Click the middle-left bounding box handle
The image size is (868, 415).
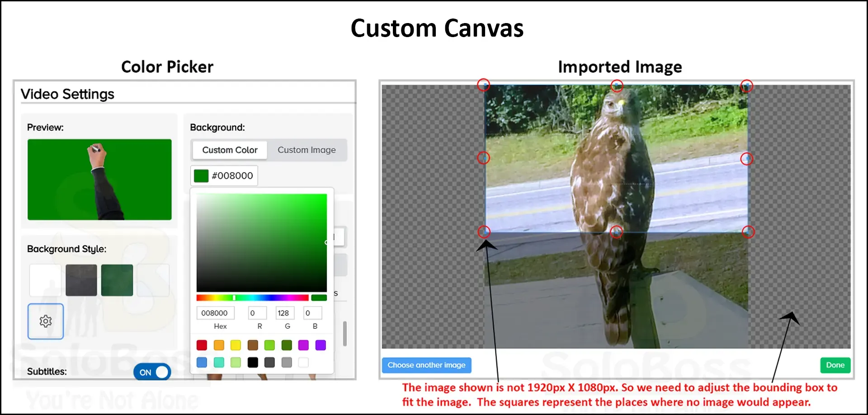click(484, 158)
